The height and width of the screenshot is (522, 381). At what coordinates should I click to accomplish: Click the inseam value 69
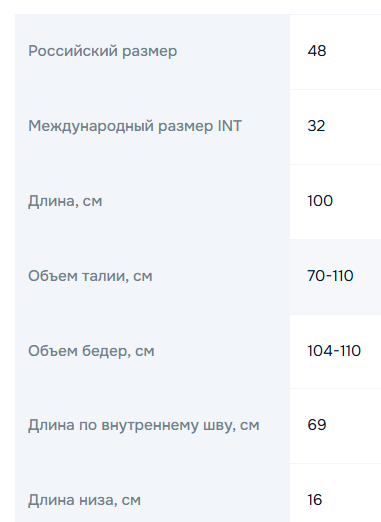tap(317, 425)
